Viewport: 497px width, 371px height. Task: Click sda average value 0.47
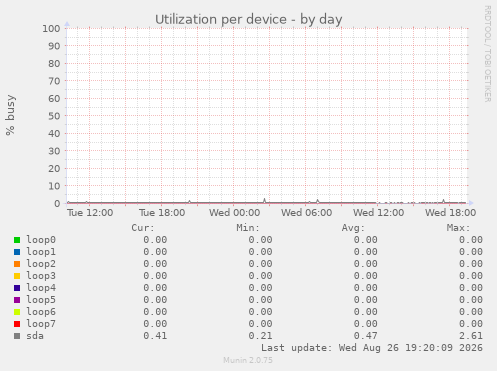(x=366, y=336)
